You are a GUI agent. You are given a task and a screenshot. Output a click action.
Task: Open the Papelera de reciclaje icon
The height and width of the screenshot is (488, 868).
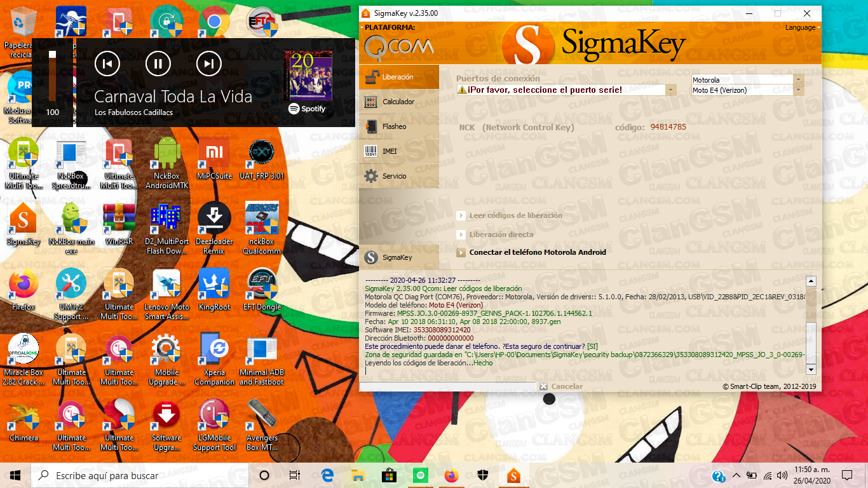point(24,32)
